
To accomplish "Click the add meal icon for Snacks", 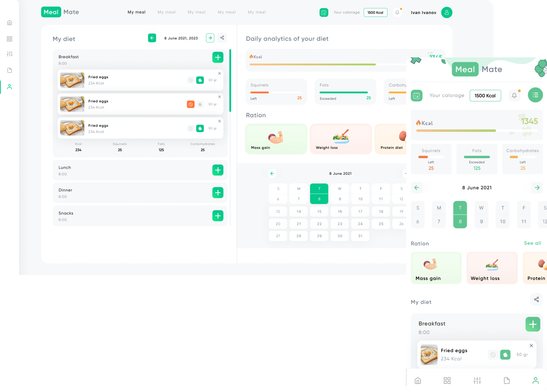I will coord(218,216).
